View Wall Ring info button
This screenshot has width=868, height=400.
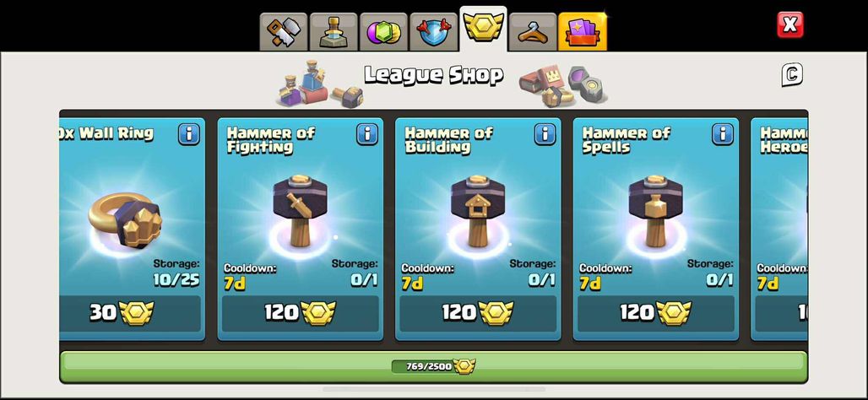[189, 134]
